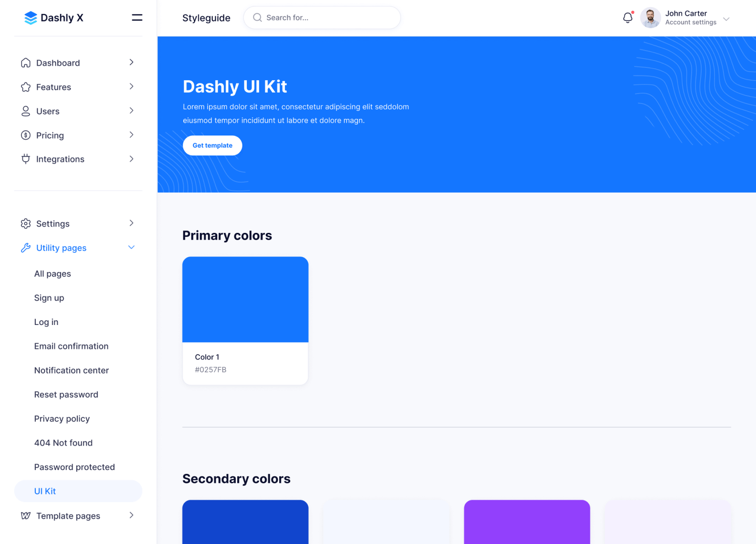
Task: Click the #0257FB hex code text
Action: (x=210, y=369)
